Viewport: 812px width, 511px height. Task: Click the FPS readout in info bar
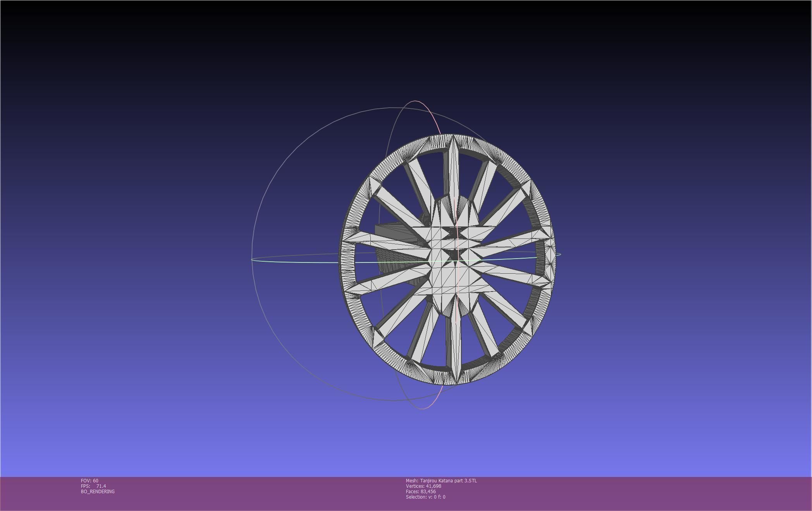tap(93, 486)
